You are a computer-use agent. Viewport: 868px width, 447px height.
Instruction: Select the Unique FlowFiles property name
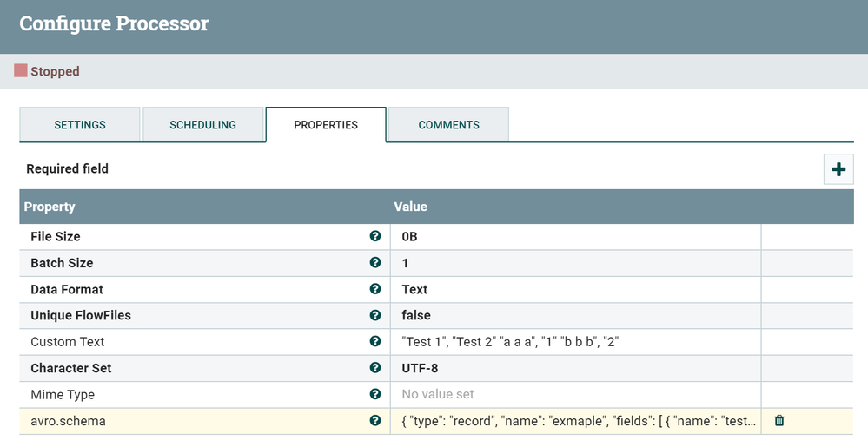click(x=81, y=315)
